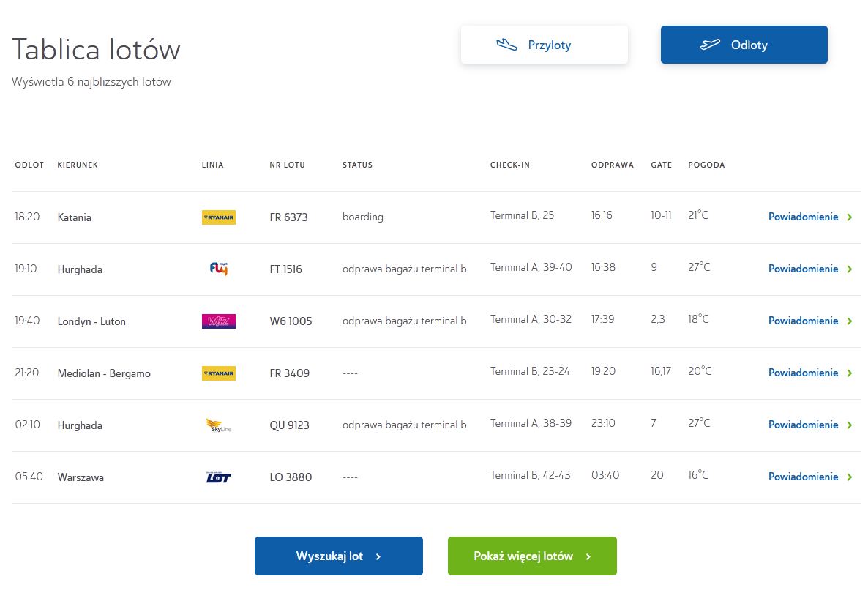Viewport: 868px width, 604px height.
Task: Open Powiadomienie for Katania flight FR 6373
Action: (x=803, y=217)
